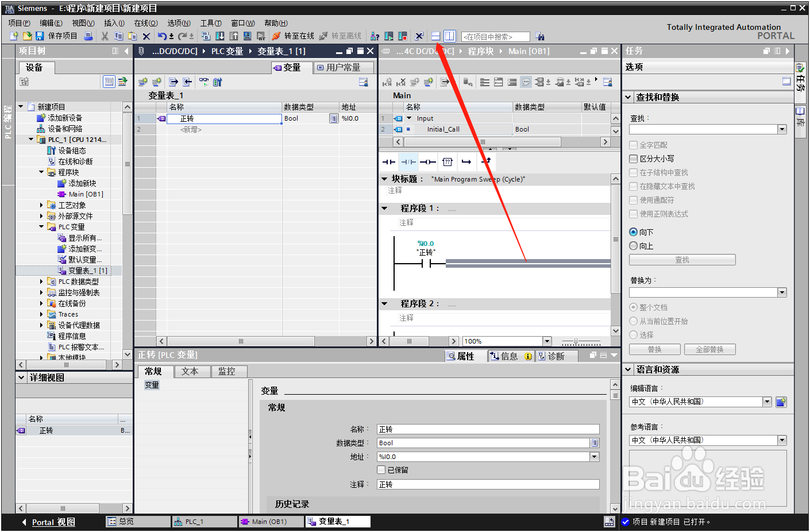
Task: Toggle network comments in the Main editor toolbar
Action: pyautogui.click(x=526, y=82)
